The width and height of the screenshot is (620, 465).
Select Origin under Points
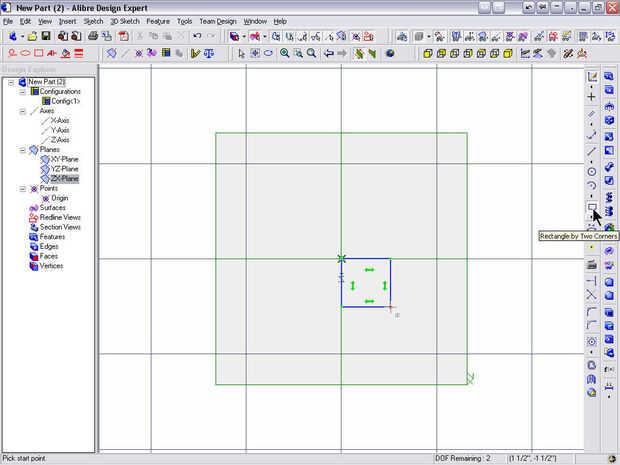[60, 198]
